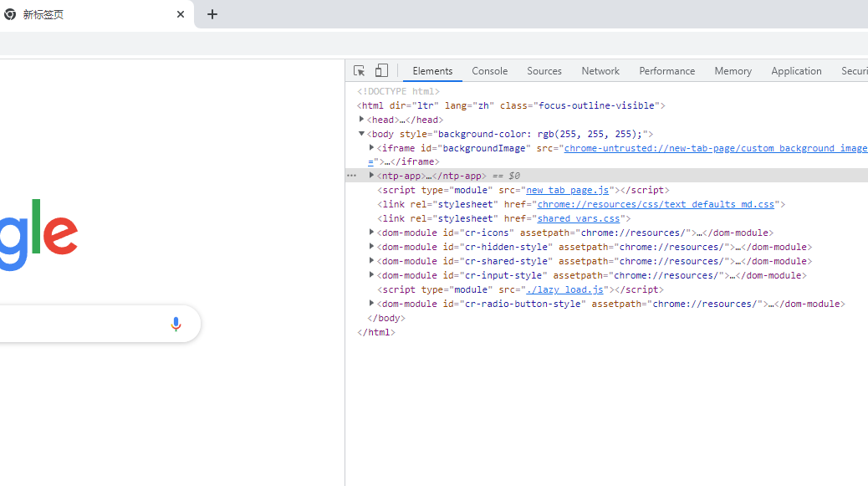Switch to the Sources tab
This screenshot has height=486, width=868.
[x=544, y=71]
